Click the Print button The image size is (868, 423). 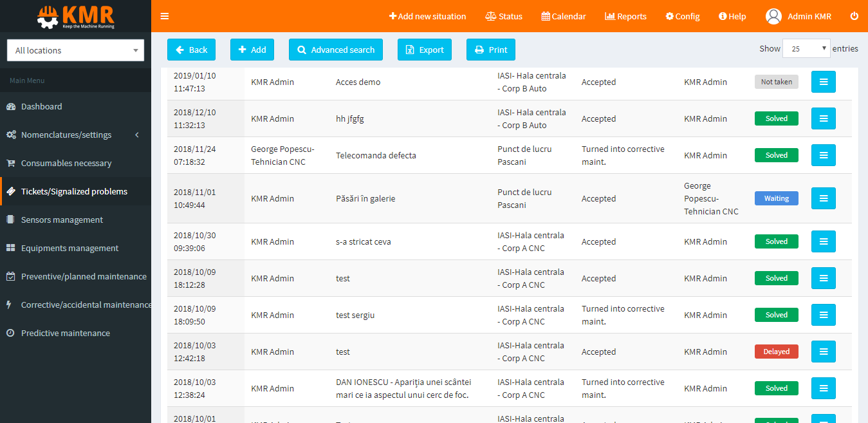[x=491, y=50]
